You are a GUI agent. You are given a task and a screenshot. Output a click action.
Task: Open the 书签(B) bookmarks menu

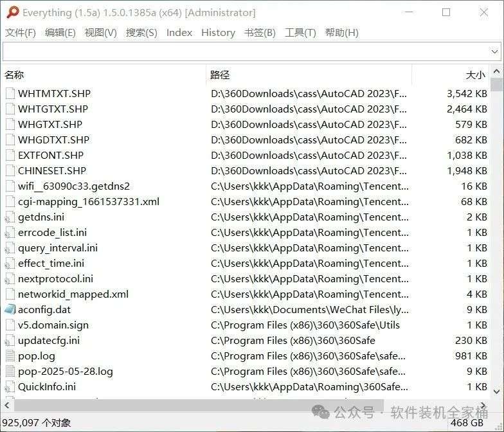[x=260, y=32]
